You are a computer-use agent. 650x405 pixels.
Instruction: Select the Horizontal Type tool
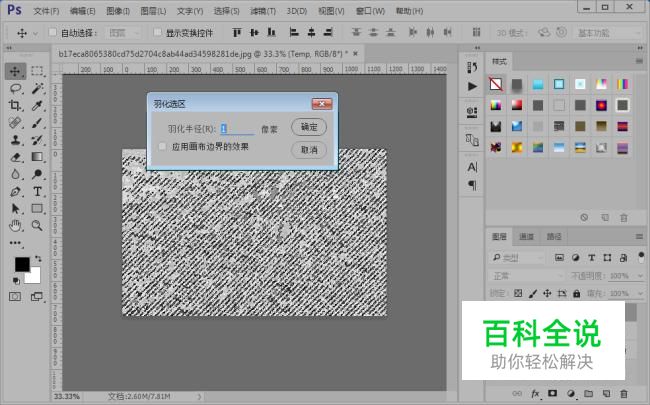click(37, 190)
